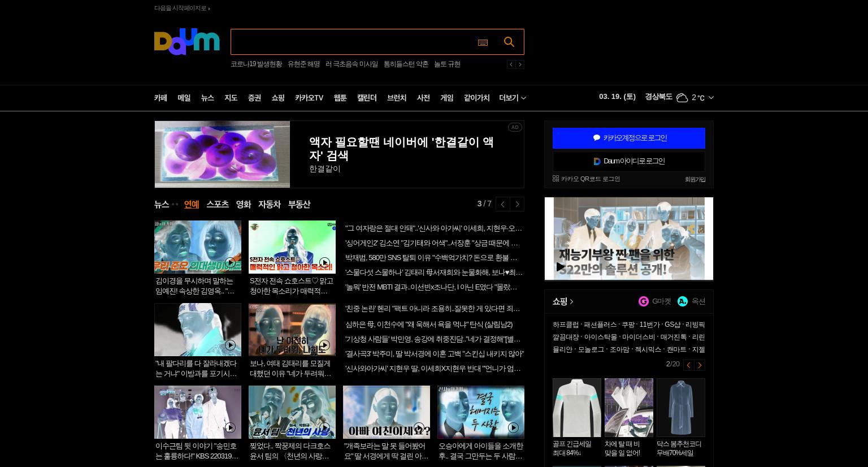The height and width of the screenshot is (467, 868).
Task: Click the weather cloud icon
Action: click(682, 98)
